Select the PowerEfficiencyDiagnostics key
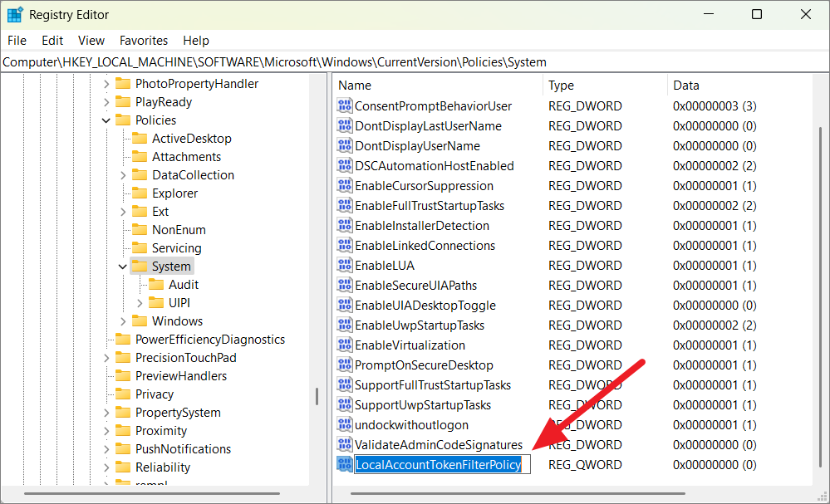The height and width of the screenshot is (504, 830). click(209, 340)
